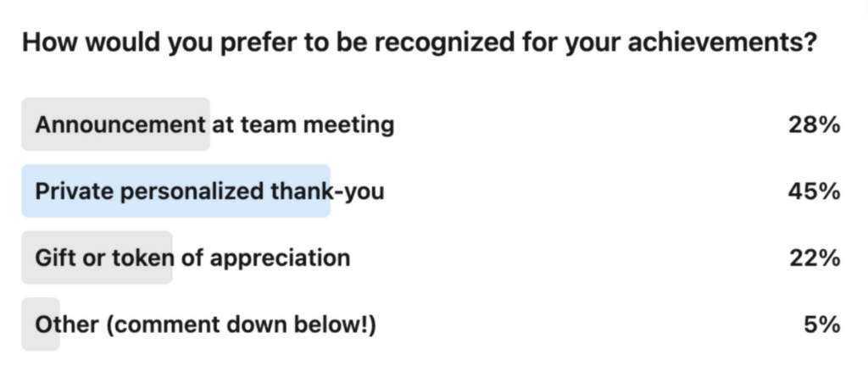Click the 5% result percentage

coord(822,324)
